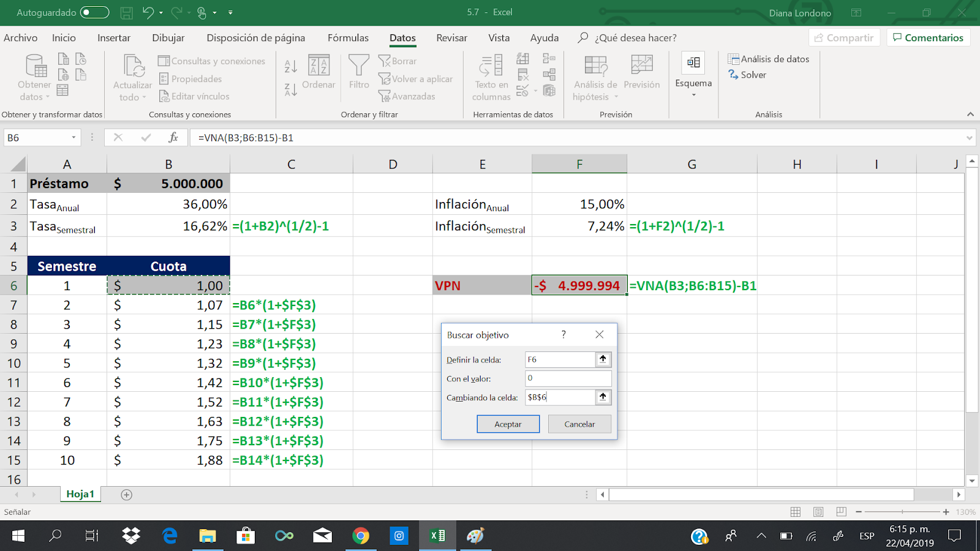980x551 pixels.
Task: Select the Filtro funnel icon
Action: click(x=358, y=72)
